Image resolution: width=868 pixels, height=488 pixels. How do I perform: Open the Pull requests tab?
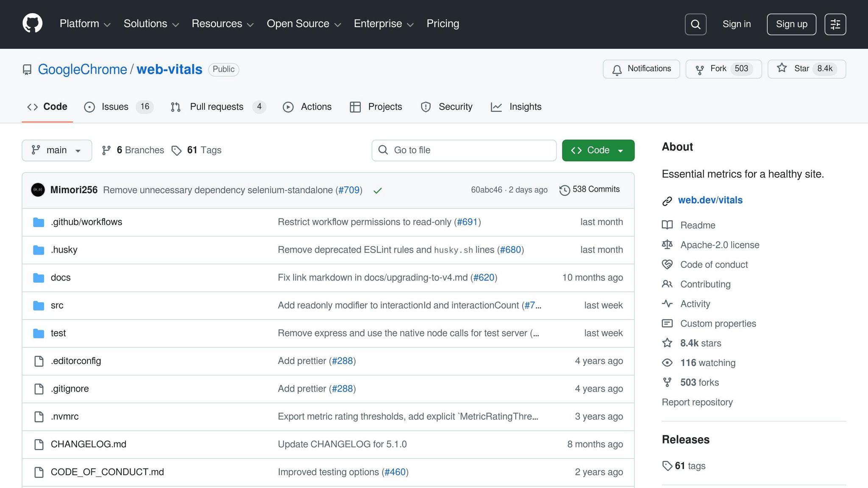click(x=217, y=107)
